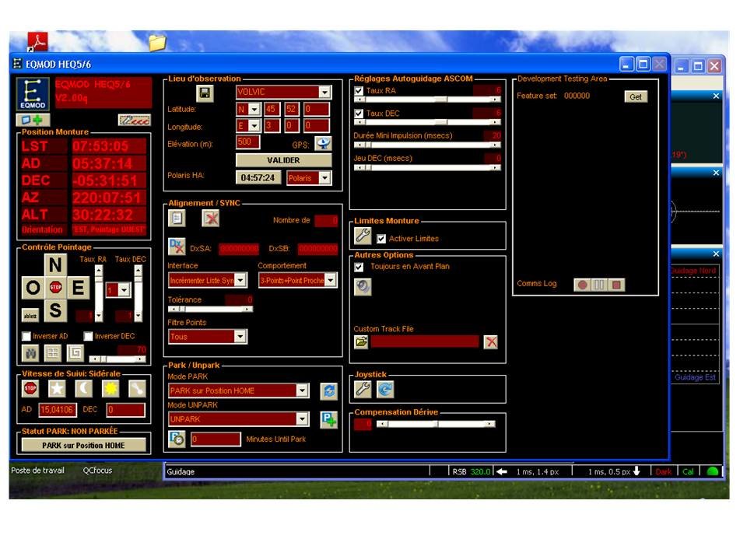This screenshot has width=747, height=560.
Task: Open the Mode UNPARK dropdown
Action: [302, 419]
